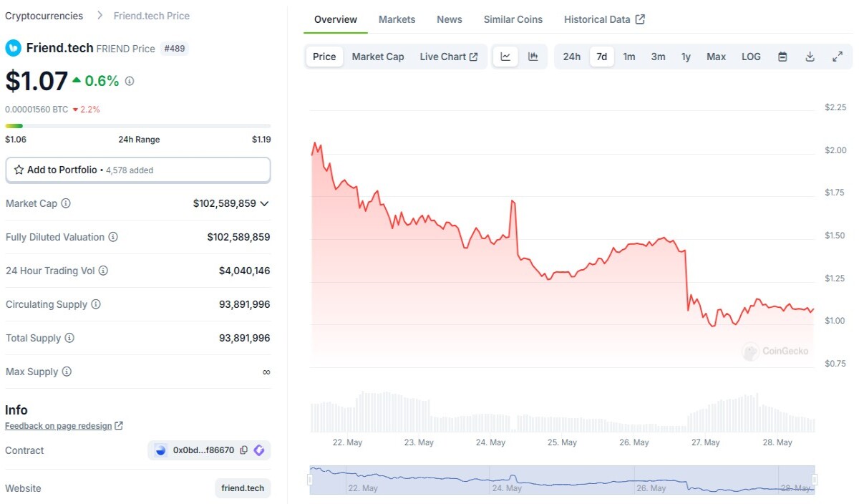Click the star icon in Add to Portfolio
The image size is (859, 504).
pos(19,170)
